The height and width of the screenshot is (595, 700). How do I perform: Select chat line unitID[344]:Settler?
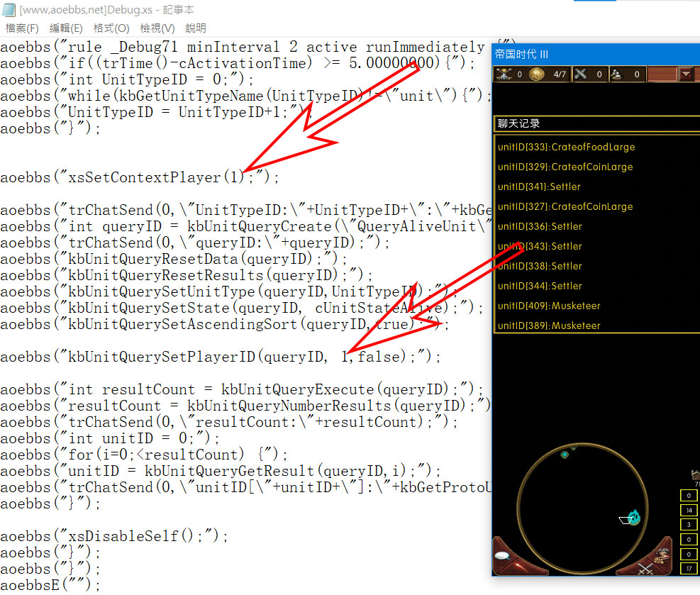(540, 286)
